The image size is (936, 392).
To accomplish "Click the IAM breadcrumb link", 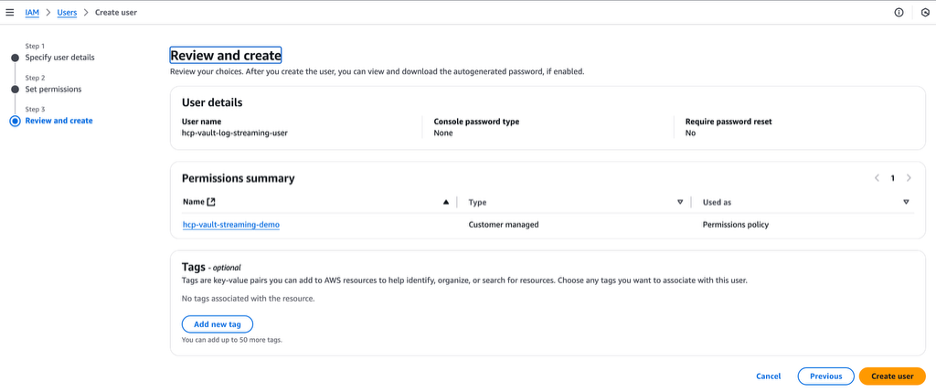I will (32, 12).
